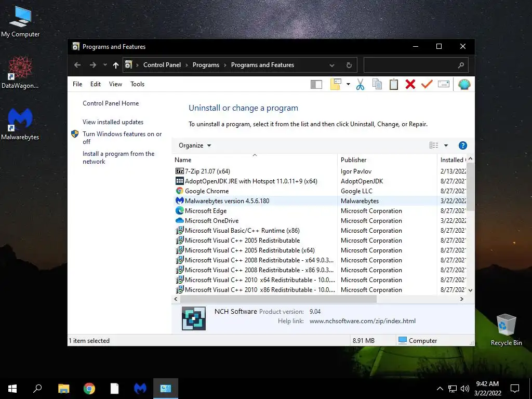Click the horizontal scrollbar right arrow
Viewport: 532px width, 399px height.
pos(462,299)
